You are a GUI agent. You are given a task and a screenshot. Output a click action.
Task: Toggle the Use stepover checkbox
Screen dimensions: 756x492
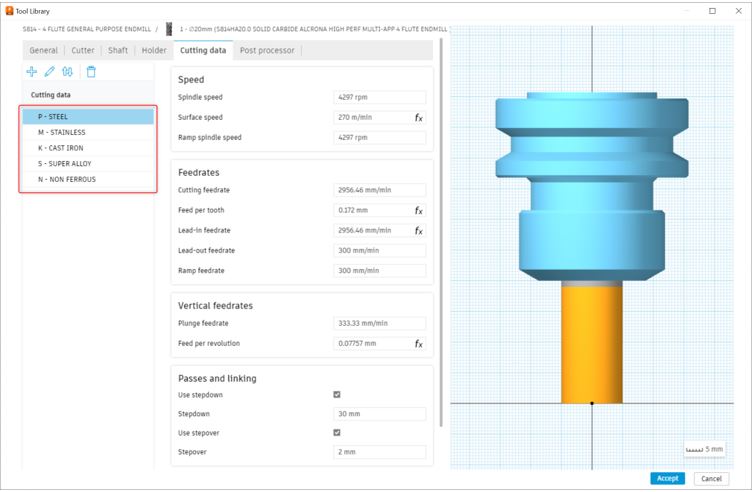[x=337, y=433]
